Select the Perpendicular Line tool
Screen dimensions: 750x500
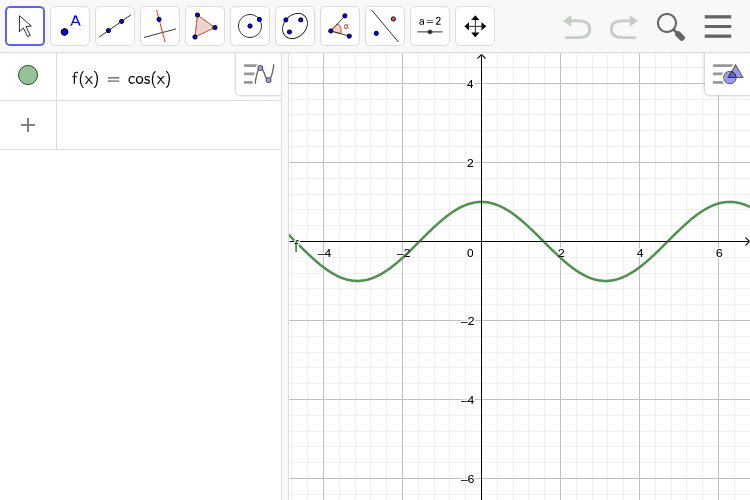tap(160, 26)
